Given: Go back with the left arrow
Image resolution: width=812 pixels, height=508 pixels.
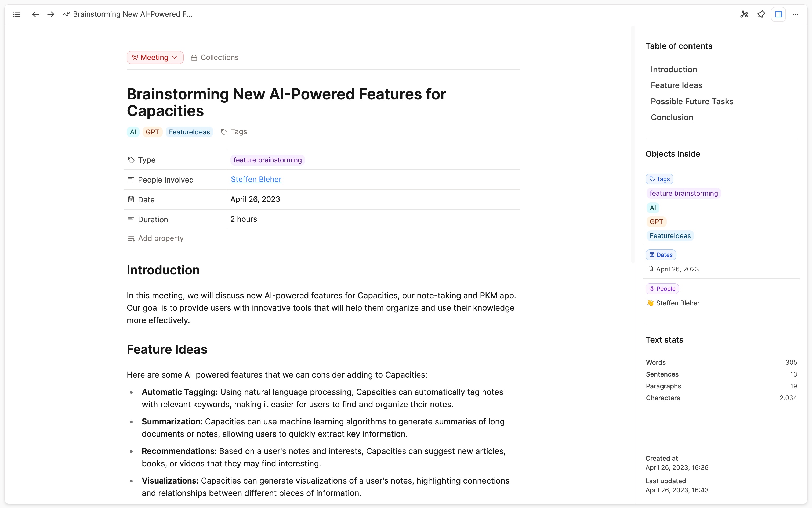Looking at the screenshot, I should pos(35,14).
